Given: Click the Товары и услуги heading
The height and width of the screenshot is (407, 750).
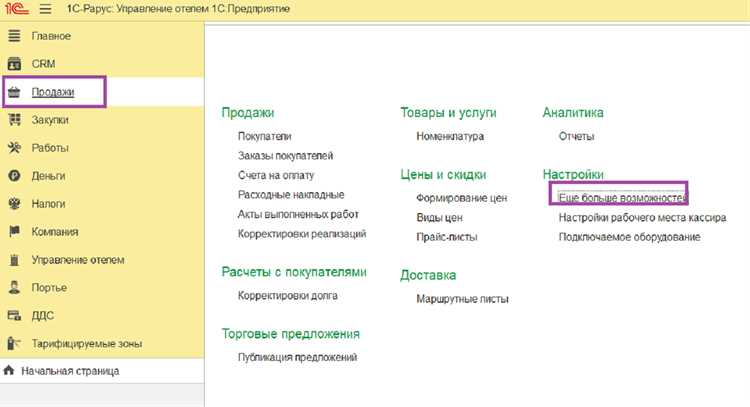Looking at the screenshot, I should [448, 113].
